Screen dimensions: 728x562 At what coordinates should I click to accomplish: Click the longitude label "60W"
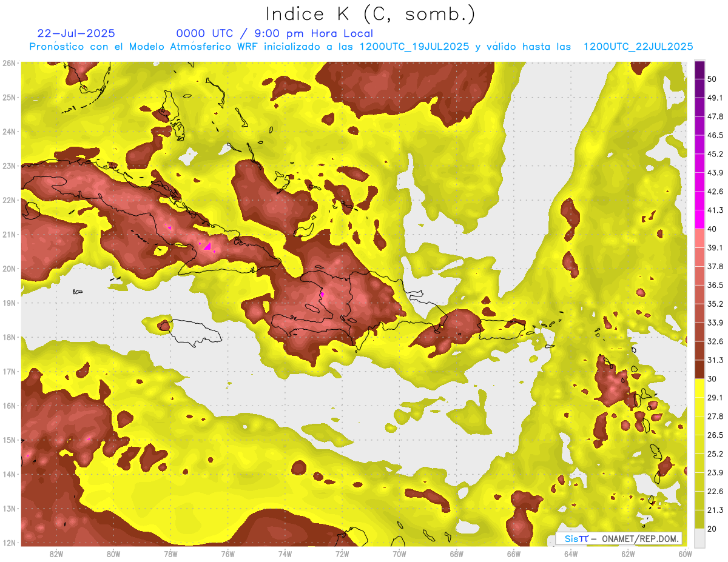(x=685, y=554)
